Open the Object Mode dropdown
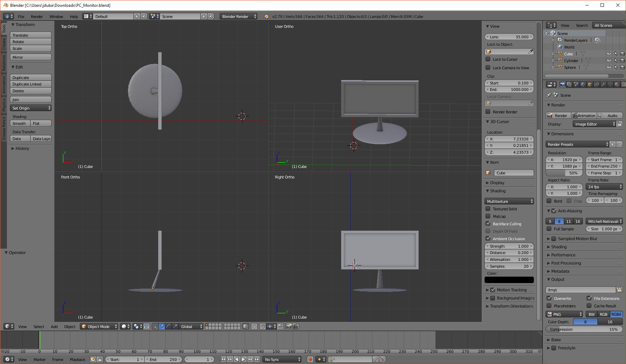Image resolution: width=626 pixels, height=364 pixels. [x=98, y=326]
